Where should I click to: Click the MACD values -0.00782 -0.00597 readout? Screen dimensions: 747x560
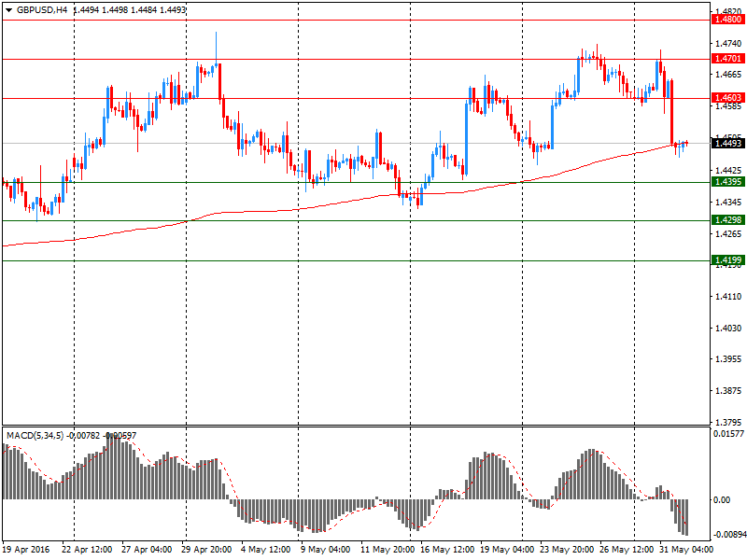click(x=101, y=435)
